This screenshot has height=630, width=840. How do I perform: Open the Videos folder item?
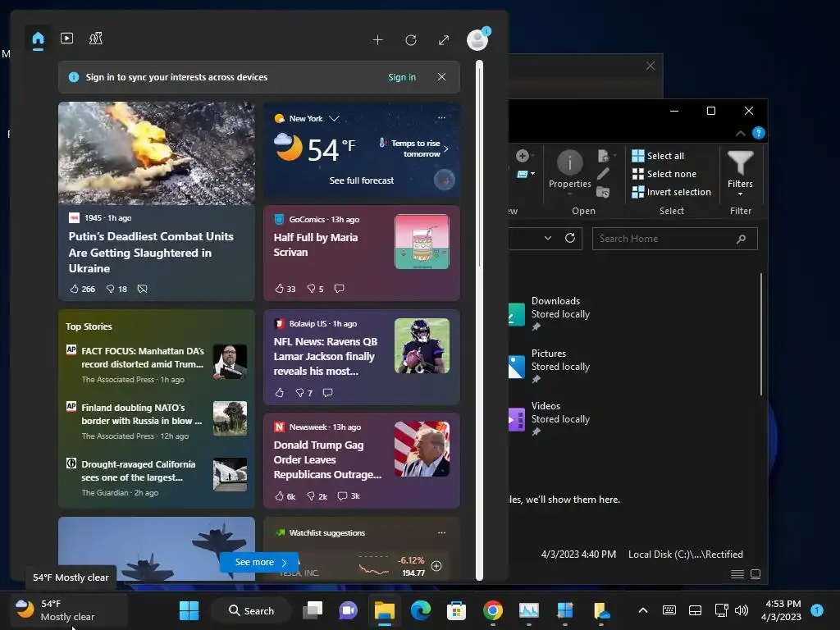pyautogui.click(x=550, y=418)
